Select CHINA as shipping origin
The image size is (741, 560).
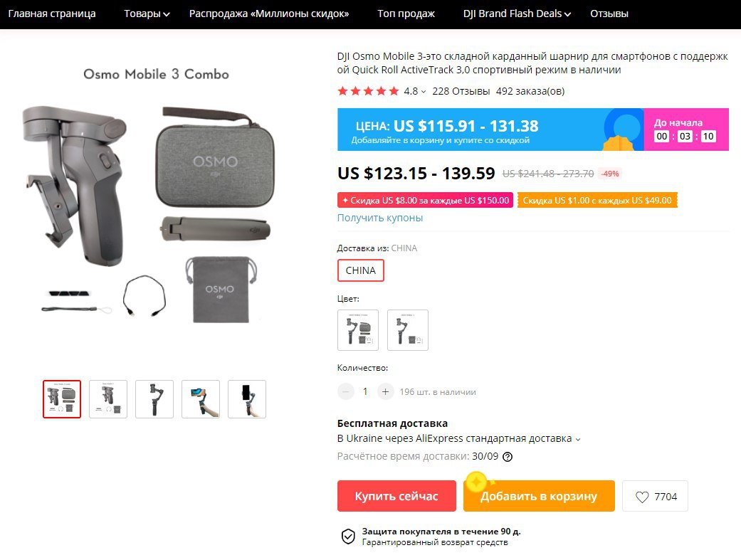click(x=361, y=270)
